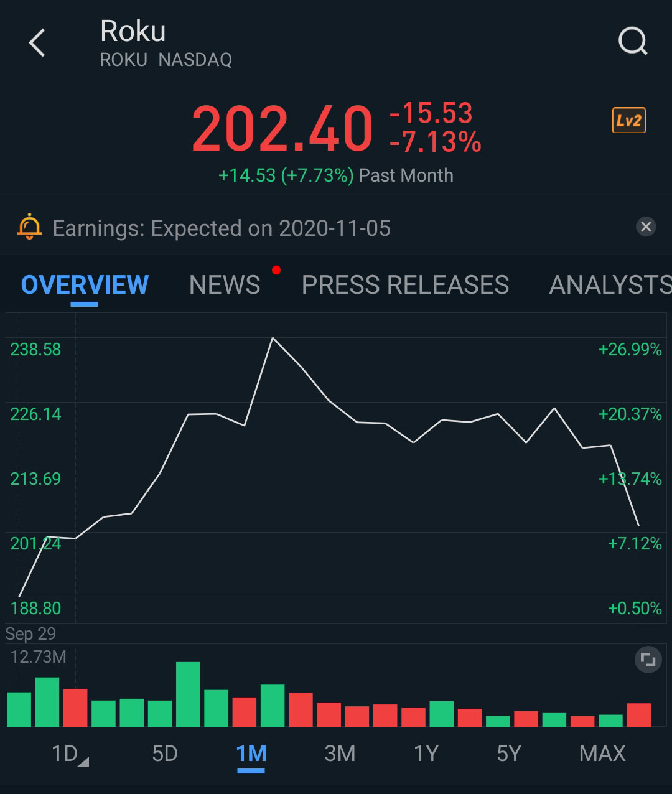The width and height of the screenshot is (672, 794).
Task: Tap the 238.58 price axis label
Action: pyautogui.click(x=35, y=350)
